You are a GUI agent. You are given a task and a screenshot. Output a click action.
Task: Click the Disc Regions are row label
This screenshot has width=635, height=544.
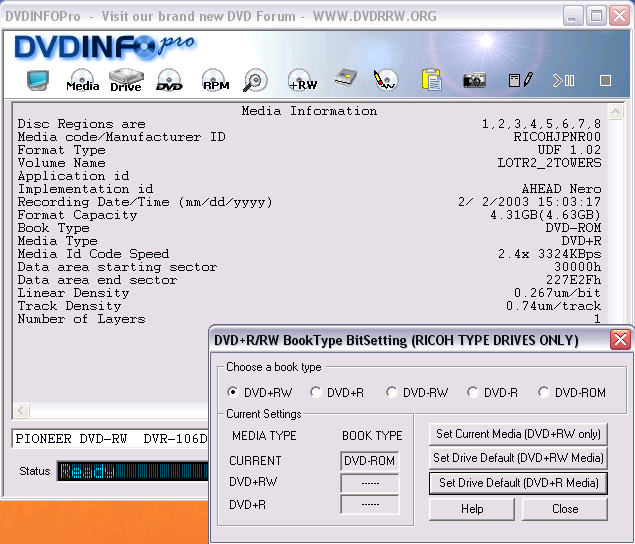click(x=81, y=124)
